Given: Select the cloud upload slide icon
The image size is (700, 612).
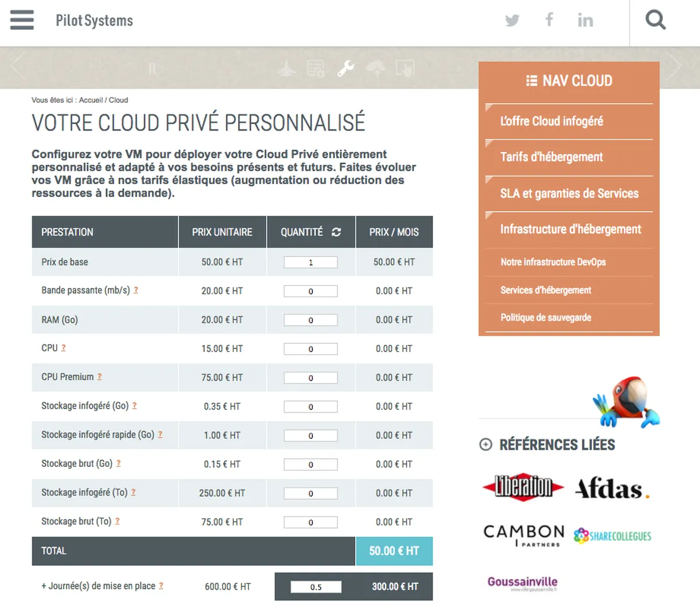Looking at the screenshot, I should [x=376, y=69].
